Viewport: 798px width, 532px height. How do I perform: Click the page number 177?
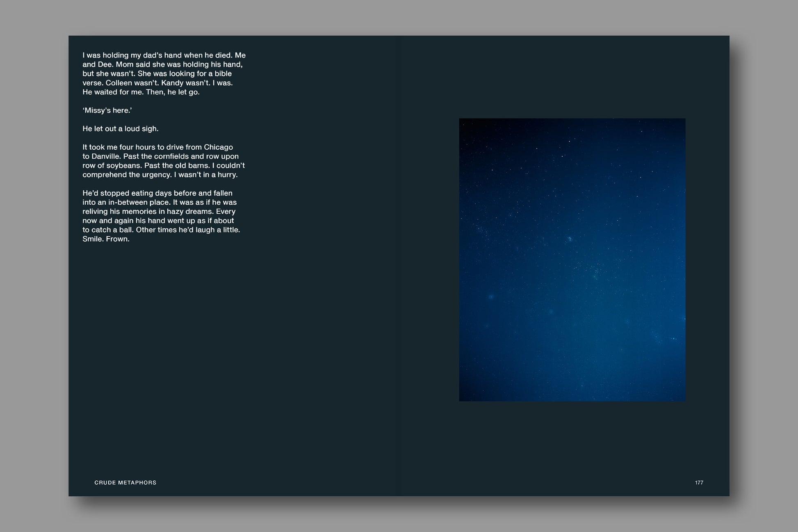[x=699, y=482]
